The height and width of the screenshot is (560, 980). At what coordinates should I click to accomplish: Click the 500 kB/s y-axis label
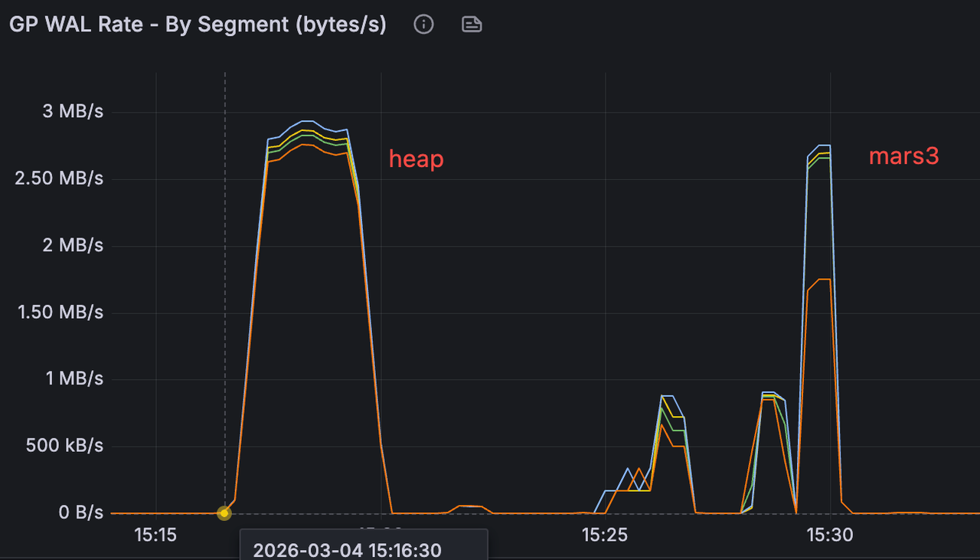tap(64, 446)
